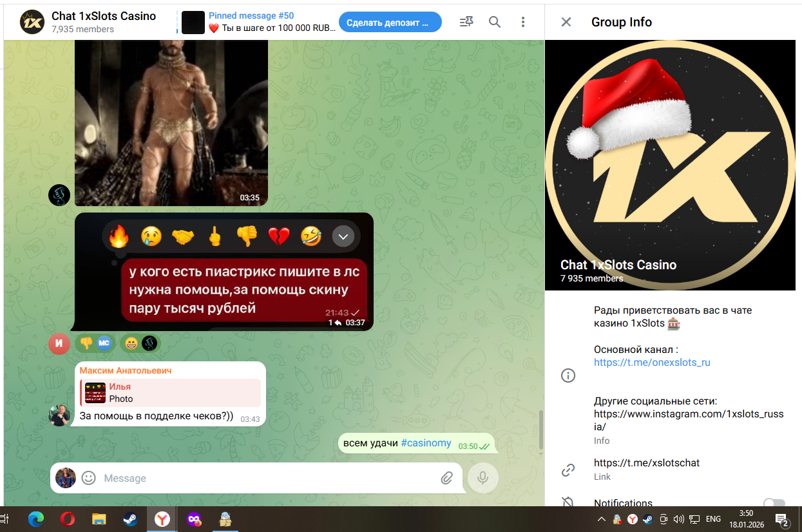Record a voice message with microphone

[x=482, y=478]
